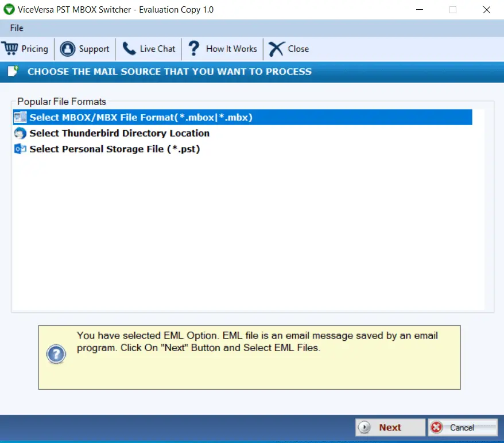Click the 'Choose the mail source' header text
Screen dimensions: 504x443
click(169, 72)
